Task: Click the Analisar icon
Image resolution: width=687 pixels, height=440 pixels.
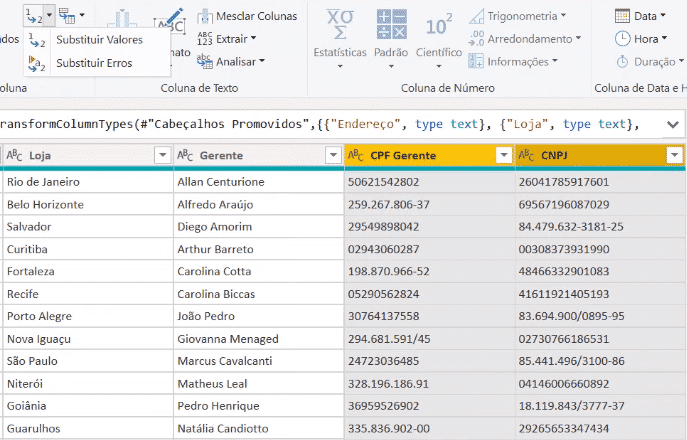Action: tap(205, 62)
